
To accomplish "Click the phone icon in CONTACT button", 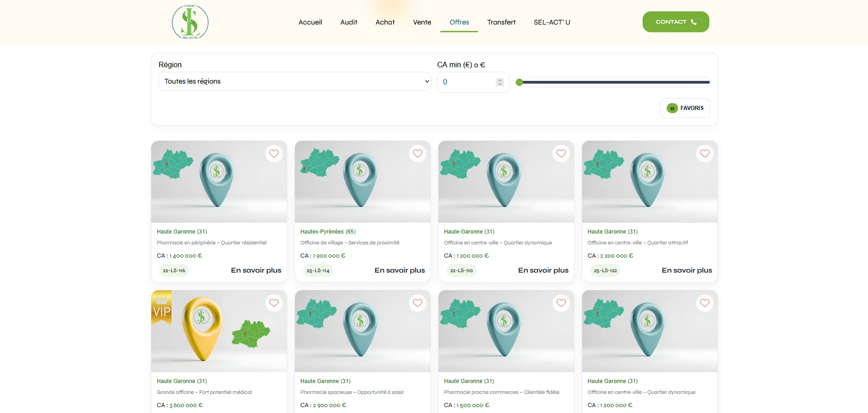I will pos(693,22).
